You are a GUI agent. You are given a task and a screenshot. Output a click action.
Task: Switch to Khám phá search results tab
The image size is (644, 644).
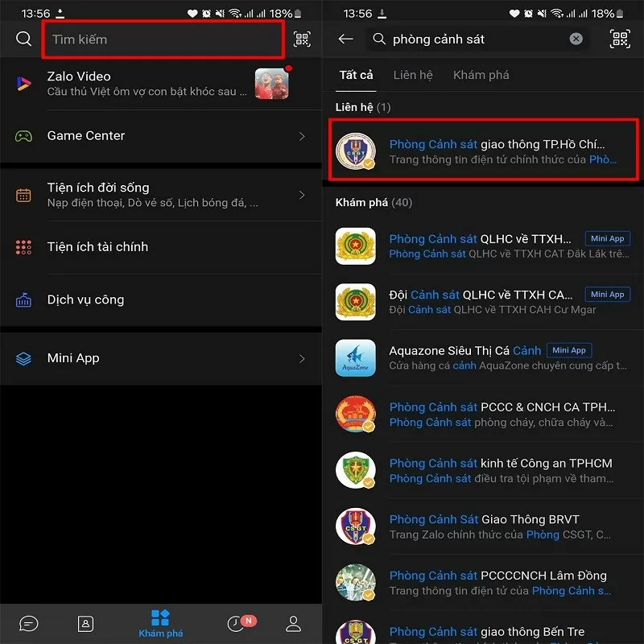coord(481,75)
